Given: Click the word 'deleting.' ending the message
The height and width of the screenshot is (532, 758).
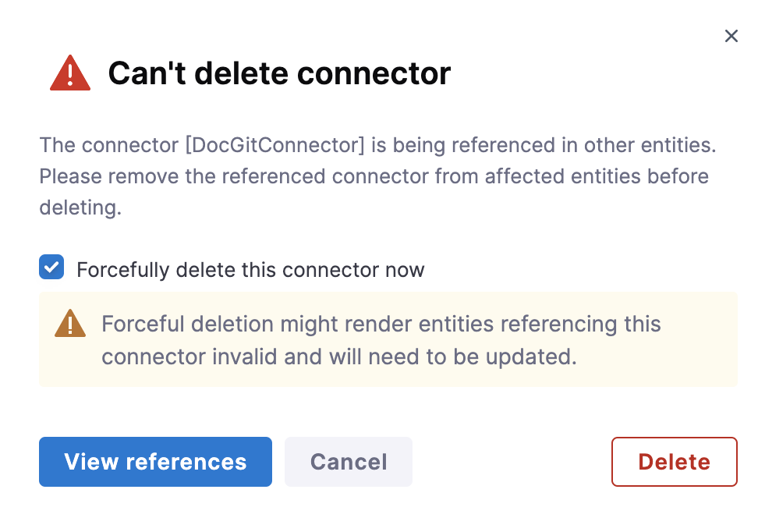Looking at the screenshot, I should click(80, 208).
